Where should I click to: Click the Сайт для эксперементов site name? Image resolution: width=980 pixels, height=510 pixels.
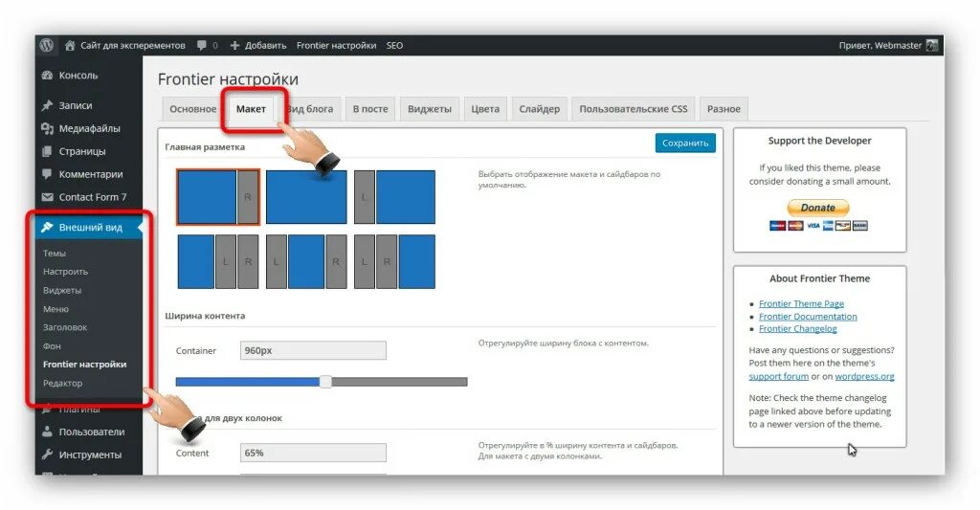[132, 45]
